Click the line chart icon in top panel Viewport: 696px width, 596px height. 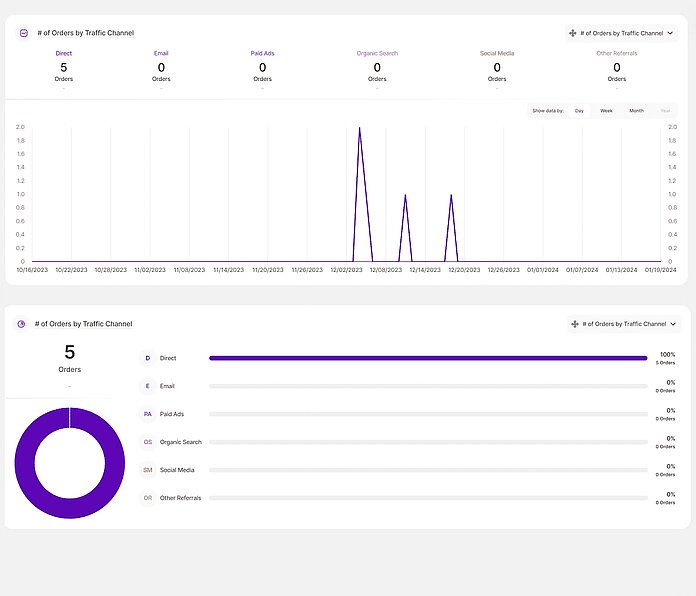tap(24, 33)
